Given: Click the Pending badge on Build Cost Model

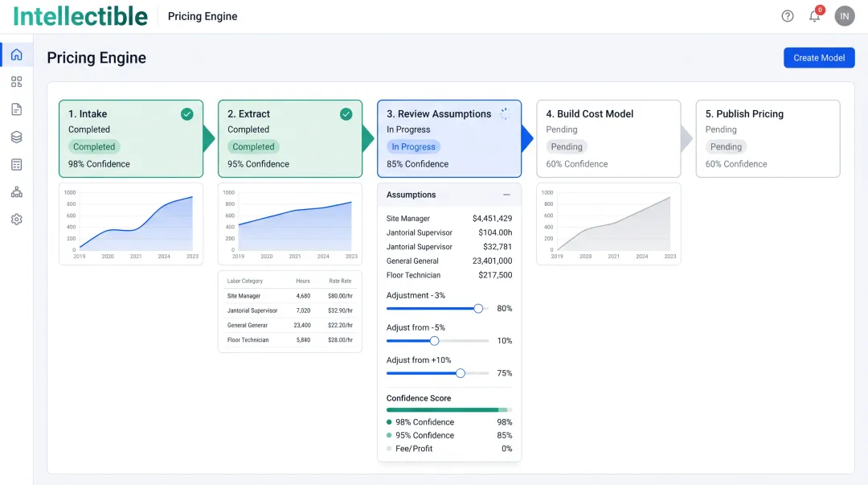Looking at the screenshot, I should 567,147.
